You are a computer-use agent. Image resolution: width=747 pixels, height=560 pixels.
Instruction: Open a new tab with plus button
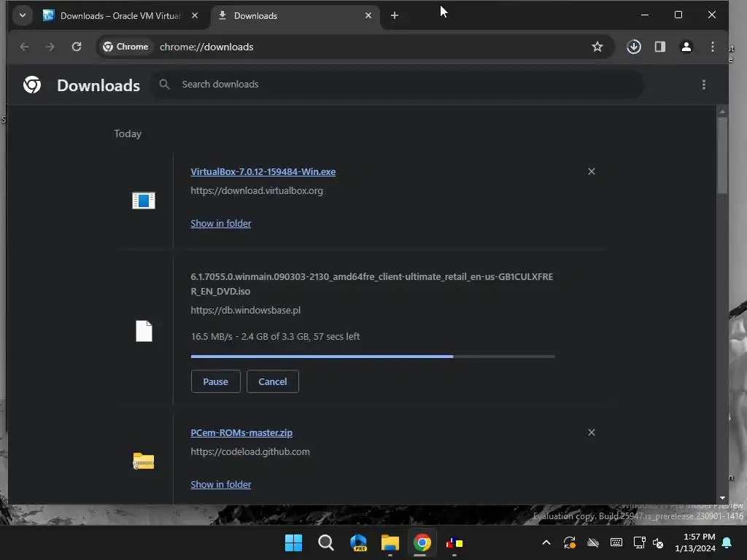tap(395, 16)
